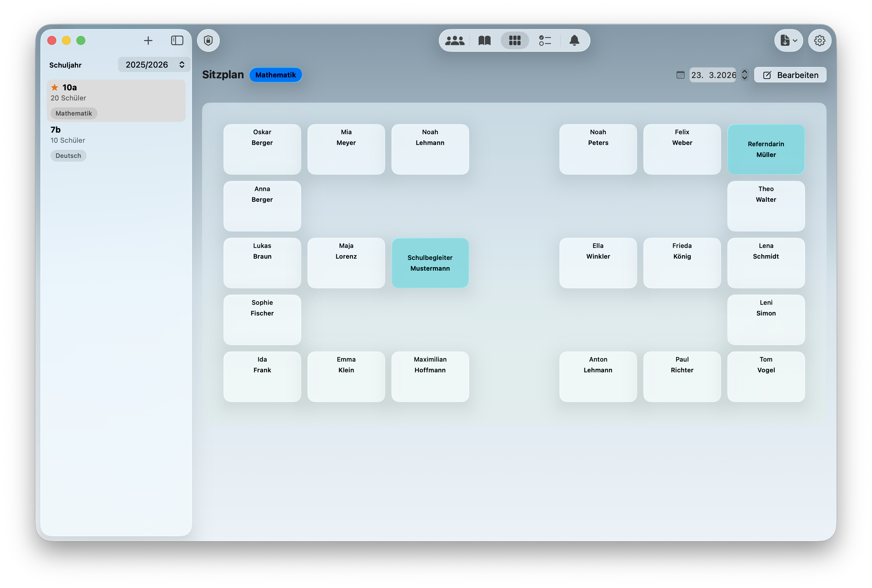
Task: Open the checklist view in the toolbar
Action: point(544,40)
